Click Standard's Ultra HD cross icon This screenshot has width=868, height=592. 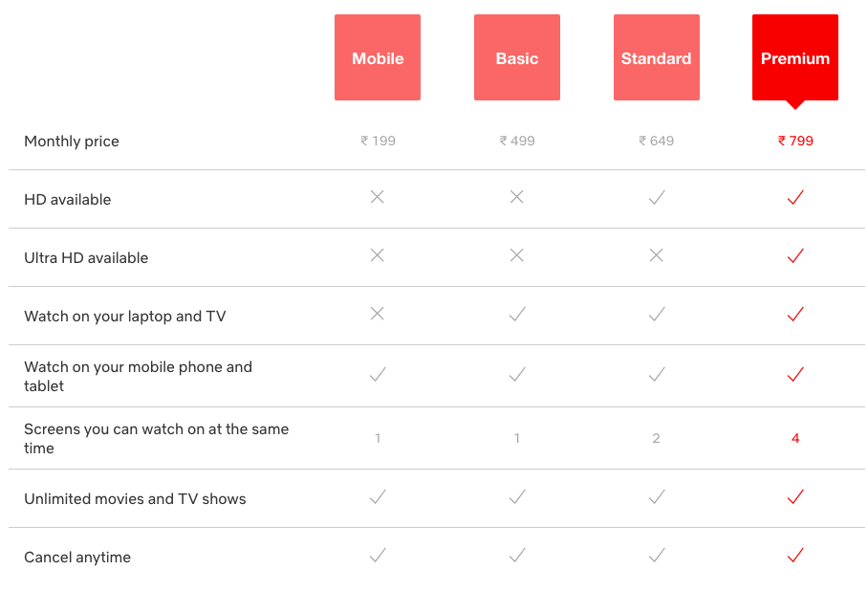(x=657, y=255)
